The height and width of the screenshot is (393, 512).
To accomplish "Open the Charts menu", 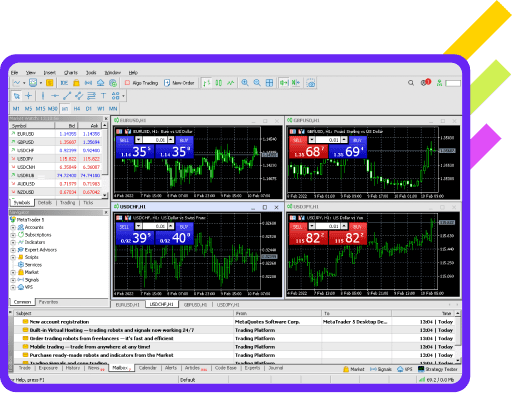I will tap(71, 72).
